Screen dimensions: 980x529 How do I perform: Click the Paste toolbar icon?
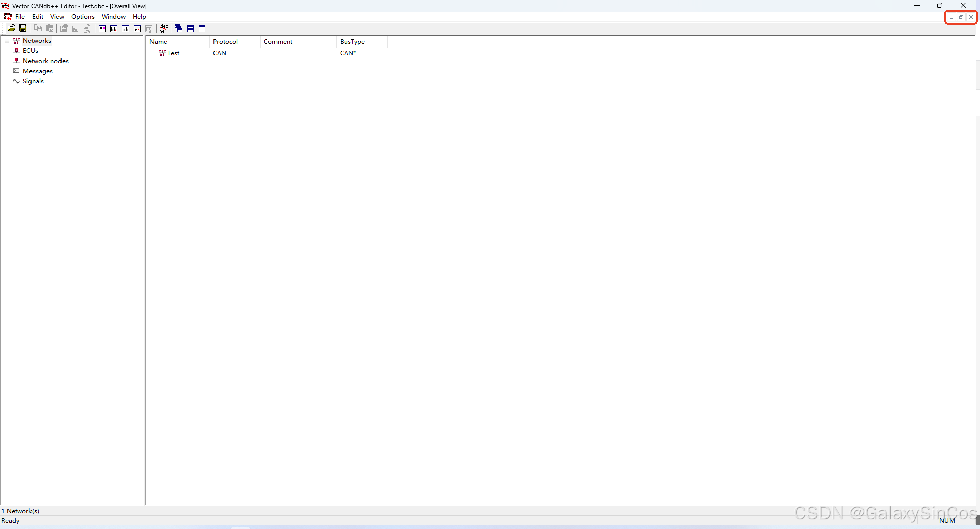pos(49,28)
